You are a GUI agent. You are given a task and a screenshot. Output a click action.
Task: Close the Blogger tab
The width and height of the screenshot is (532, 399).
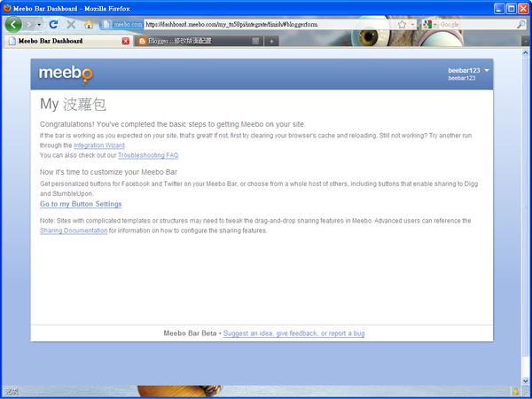coord(255,41)
